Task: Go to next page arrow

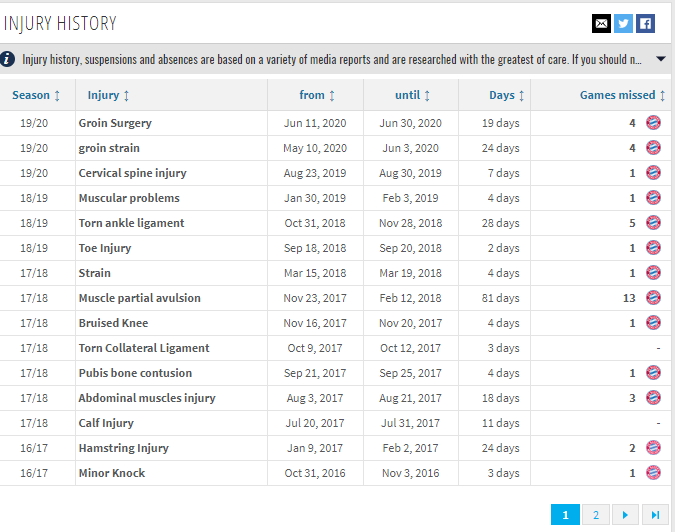Action: click(625, 515)
